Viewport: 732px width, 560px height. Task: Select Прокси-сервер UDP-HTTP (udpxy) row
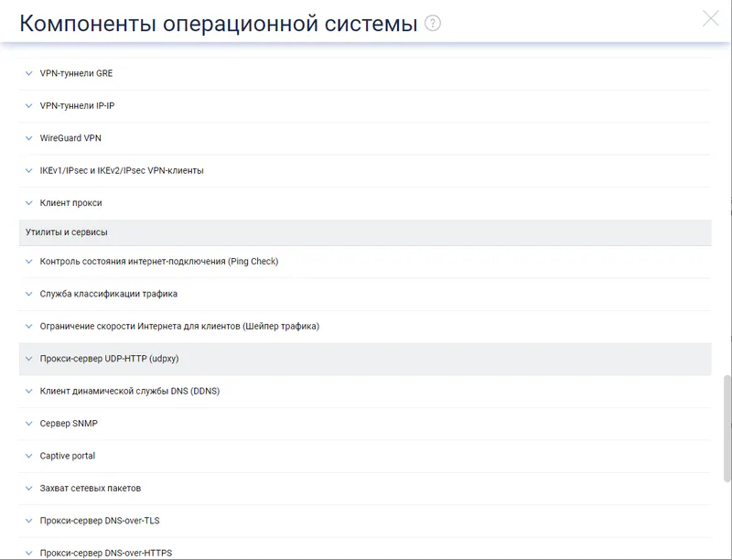[365, 359]
